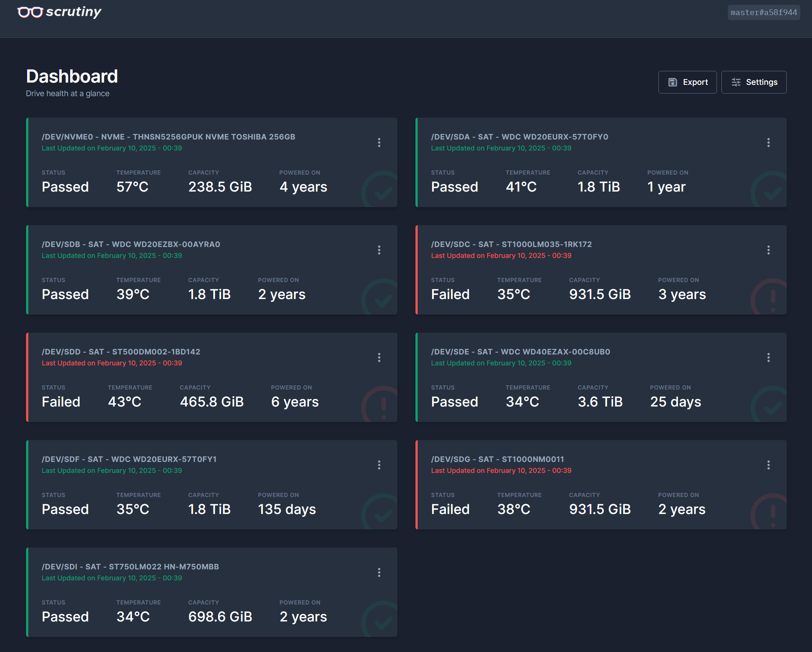Click the Dashboard heading
The width and height of the screenshot is (812, 652).
[72, 76]
